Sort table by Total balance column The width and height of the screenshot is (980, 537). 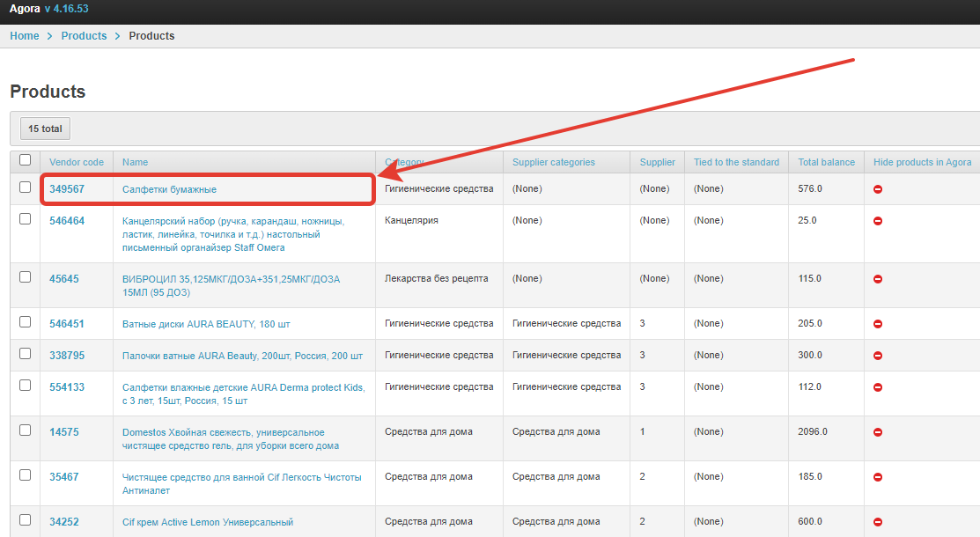pos(826,162)
